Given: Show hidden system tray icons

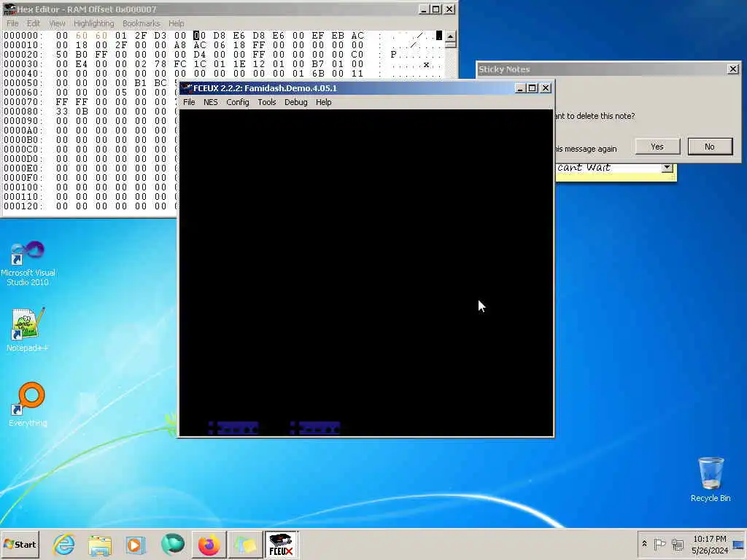Looking at the screenshot, I should click(x=644, y=543).
